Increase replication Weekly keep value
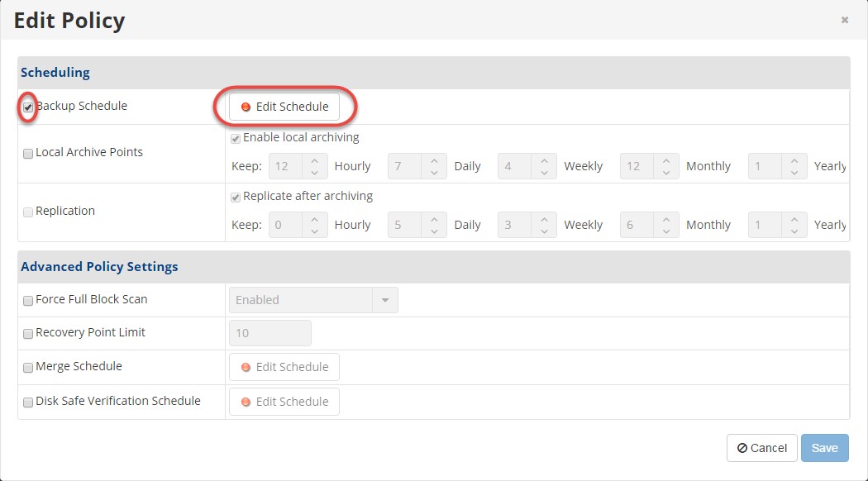 click(x=544, y=219)
